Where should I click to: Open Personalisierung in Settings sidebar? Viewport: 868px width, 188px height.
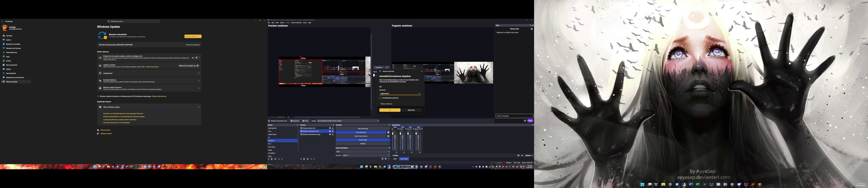pyautogui.click(x=11, y=53)
